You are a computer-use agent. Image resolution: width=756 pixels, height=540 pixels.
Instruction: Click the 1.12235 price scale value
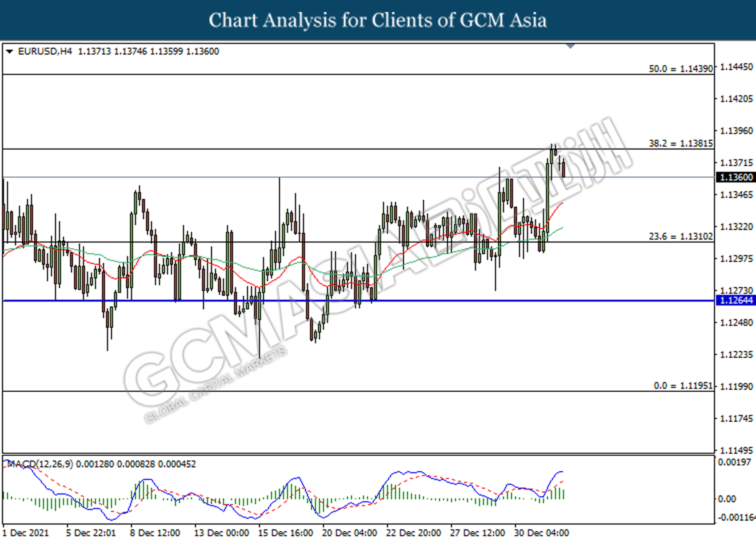tap(736, 354)
